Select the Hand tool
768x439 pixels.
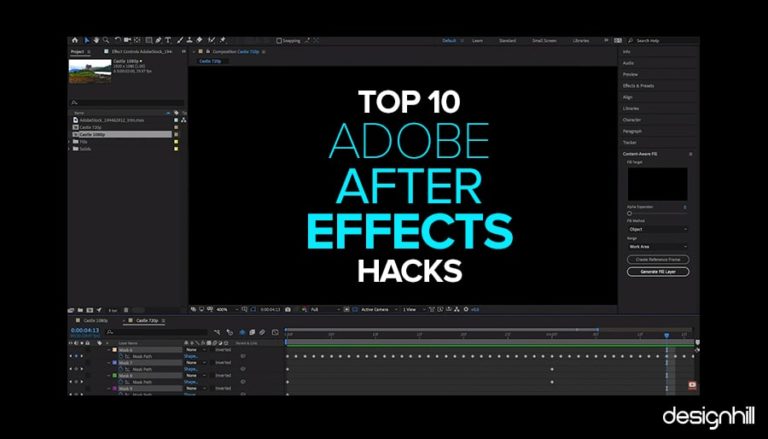[96, 40]
